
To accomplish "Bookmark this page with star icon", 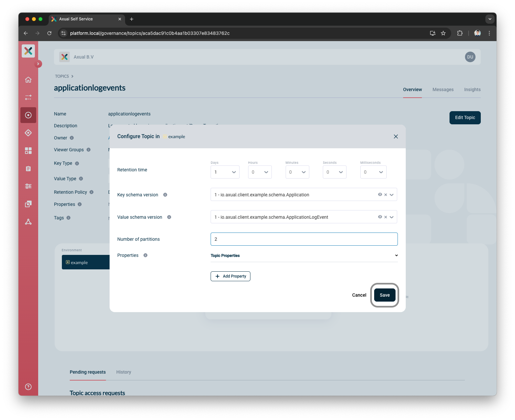I will (x=443, y=33).
